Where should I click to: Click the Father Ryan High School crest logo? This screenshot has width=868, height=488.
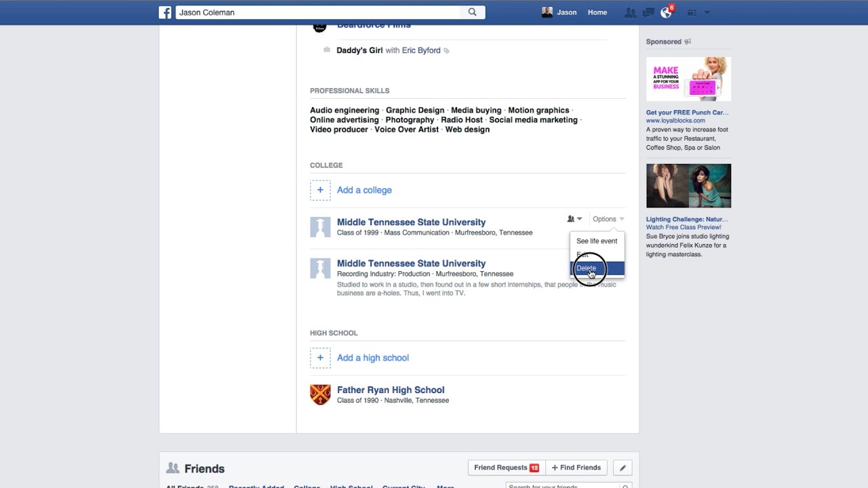pos(320,394)
